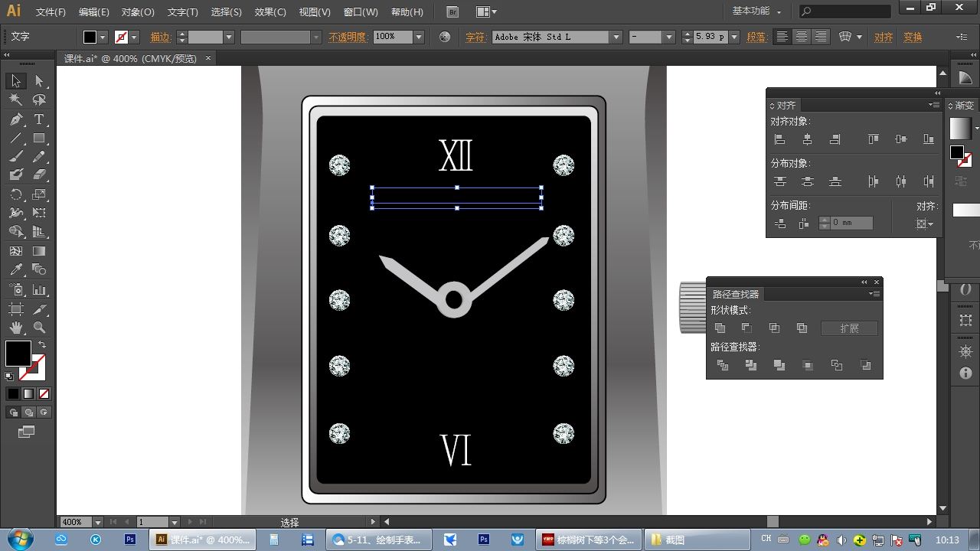This screenshot has height=551, width=980.
Task: Click horizontal align center in Align panel
Action: (x=807, y=139)
